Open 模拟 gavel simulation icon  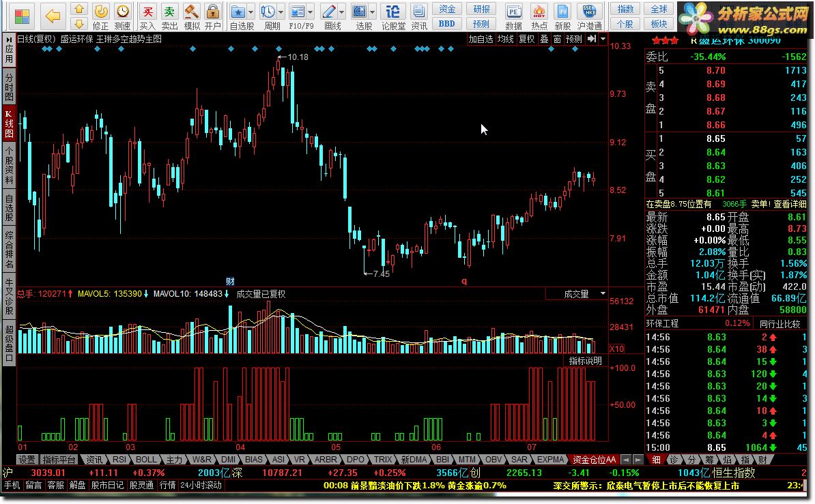click(x=192, y=11)
